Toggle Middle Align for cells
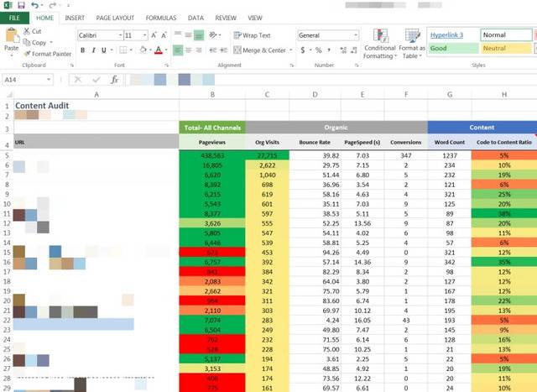This screenshot has width=537, height=392. click(188, 34)
